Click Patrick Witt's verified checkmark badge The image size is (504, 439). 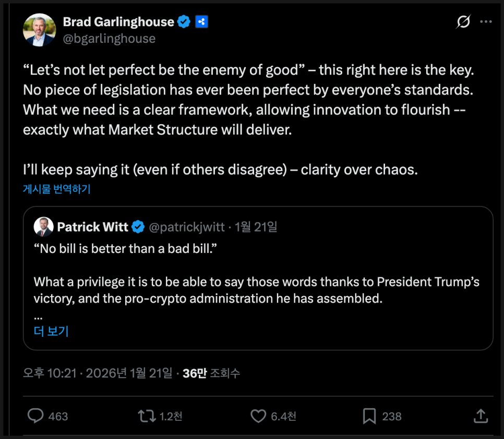138,227
